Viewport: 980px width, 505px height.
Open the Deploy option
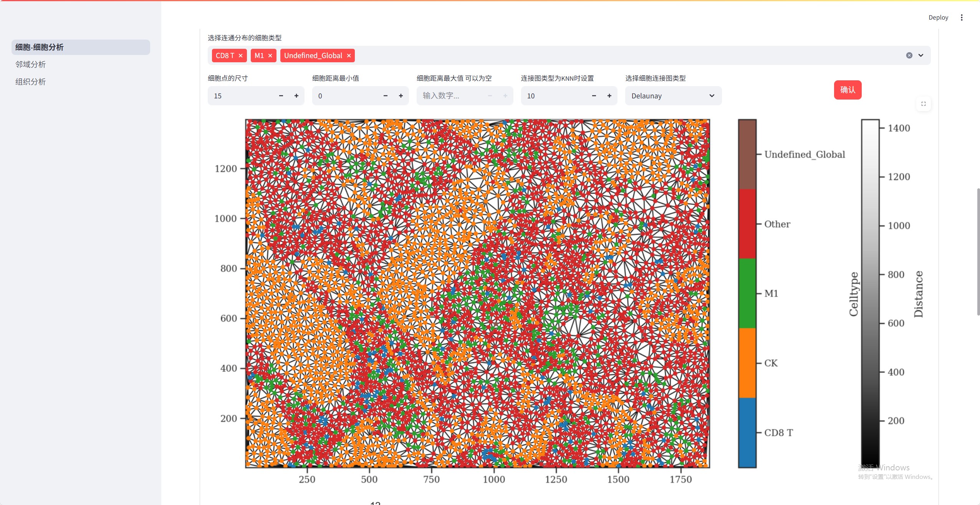pyautogui.click(x=938, y=17)
